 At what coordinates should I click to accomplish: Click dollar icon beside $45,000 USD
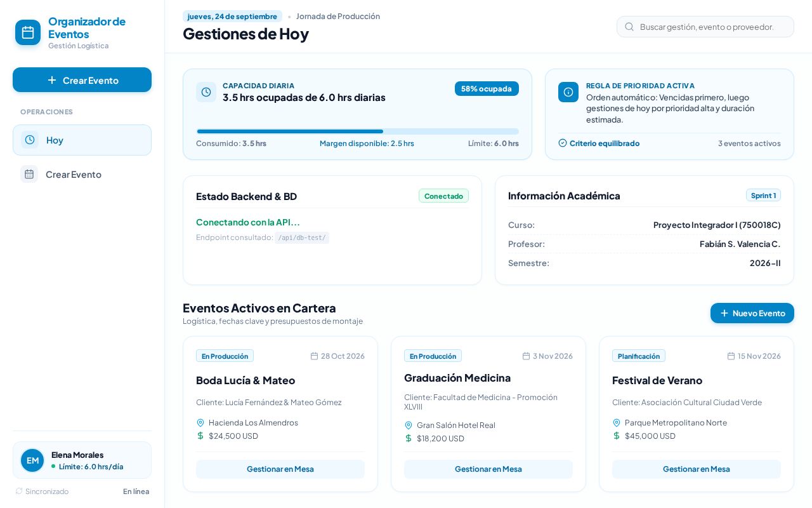[x=617, y=436]
